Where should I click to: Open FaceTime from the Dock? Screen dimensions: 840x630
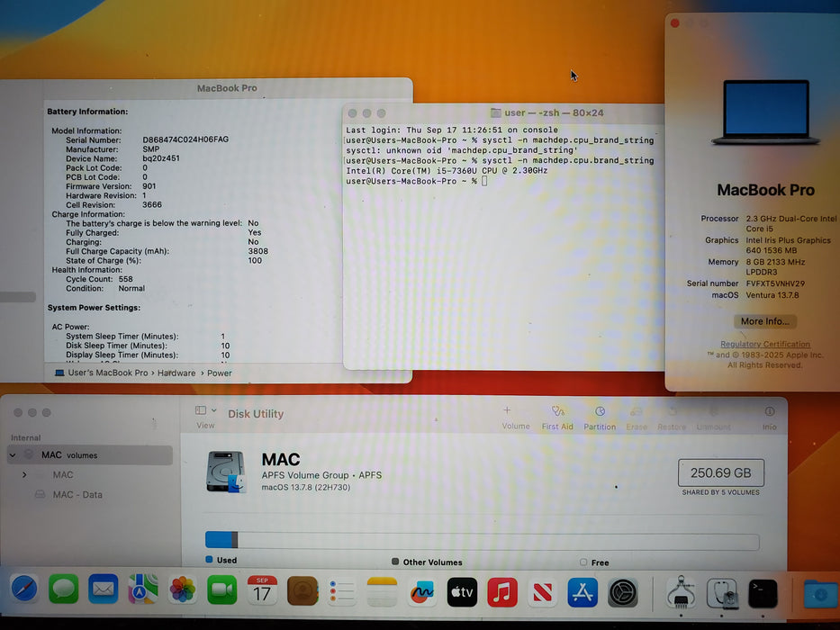coord(222,590)
